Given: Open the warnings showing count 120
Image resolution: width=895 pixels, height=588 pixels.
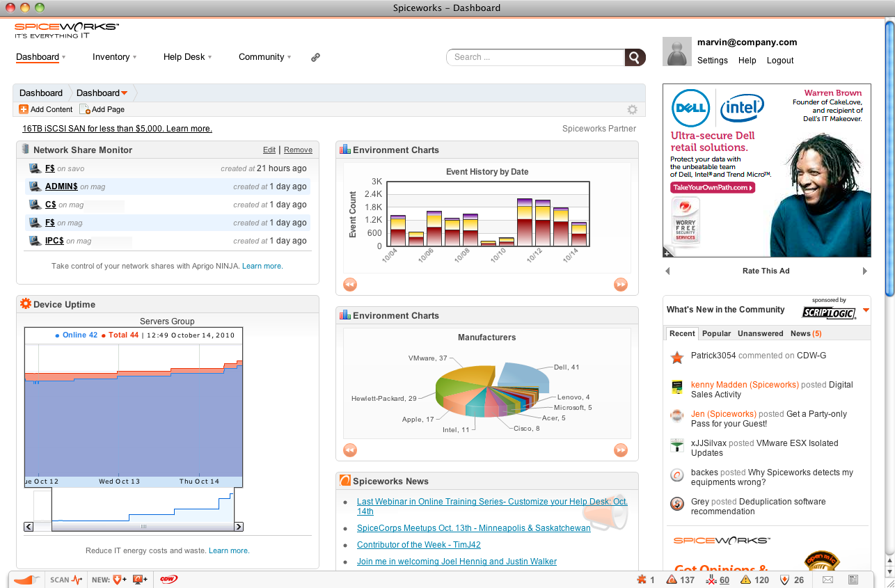Looking at the screenshot, I should click(x=755, y=580).
